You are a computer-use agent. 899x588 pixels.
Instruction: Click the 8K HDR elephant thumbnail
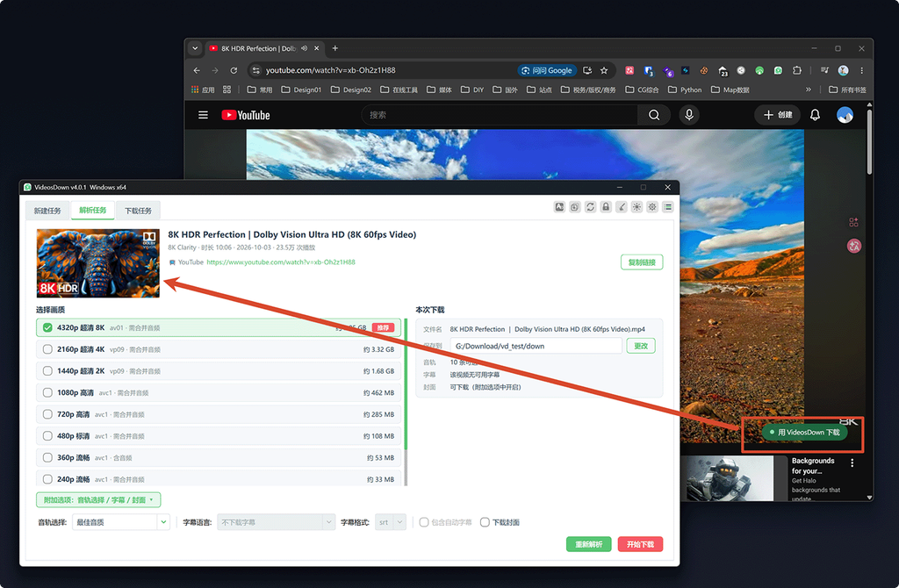(x=98, y=263)
